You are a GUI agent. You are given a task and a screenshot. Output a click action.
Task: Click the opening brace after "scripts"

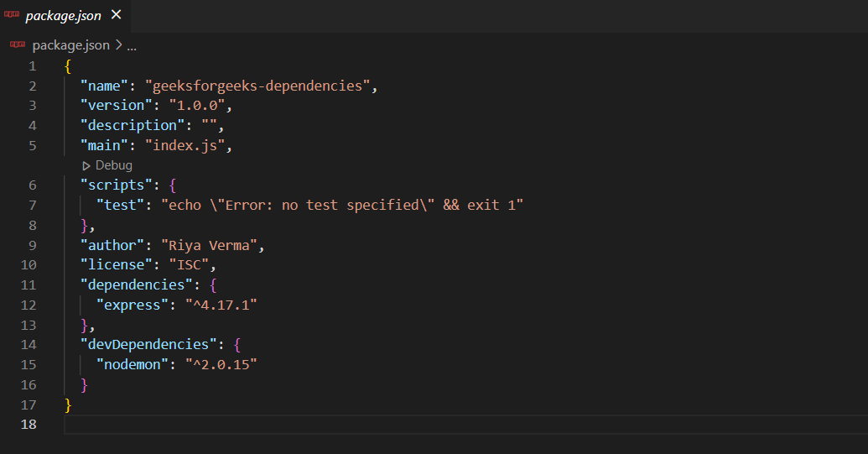(x=172, y=185)
